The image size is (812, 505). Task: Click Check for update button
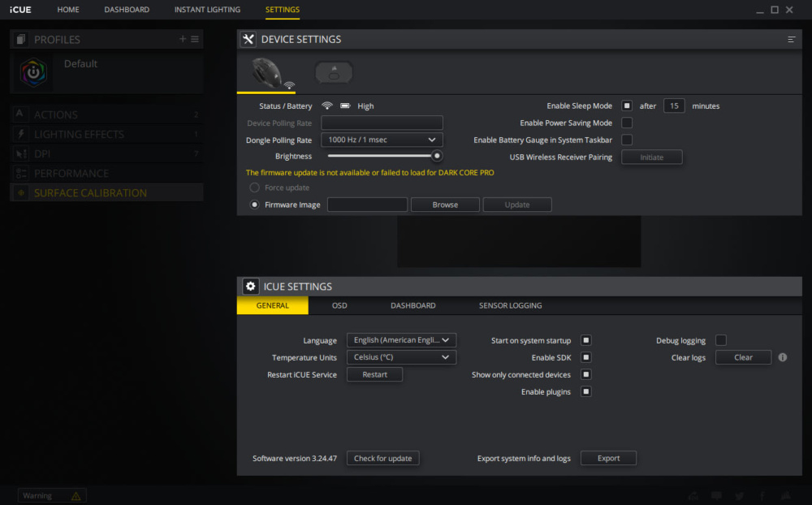tap(382, 459)
